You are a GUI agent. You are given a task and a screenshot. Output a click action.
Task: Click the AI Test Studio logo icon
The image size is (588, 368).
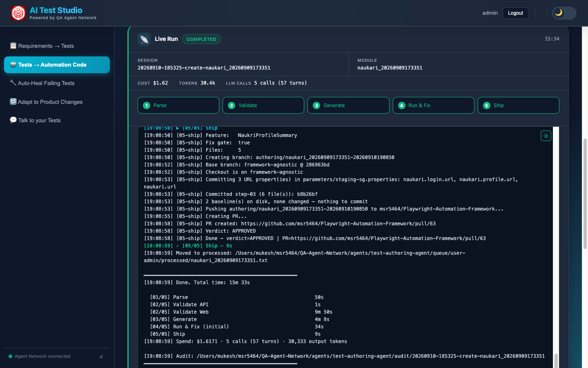point(18,13)
